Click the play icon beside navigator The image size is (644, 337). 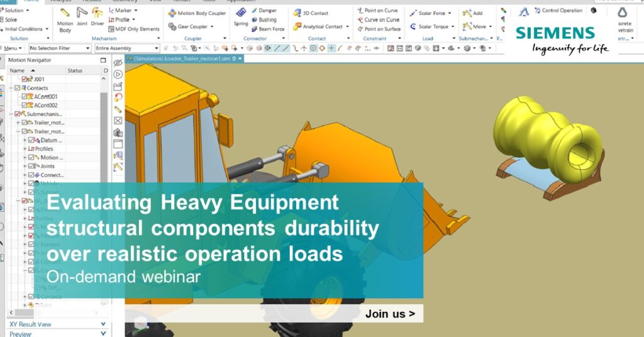coord(118,74)
